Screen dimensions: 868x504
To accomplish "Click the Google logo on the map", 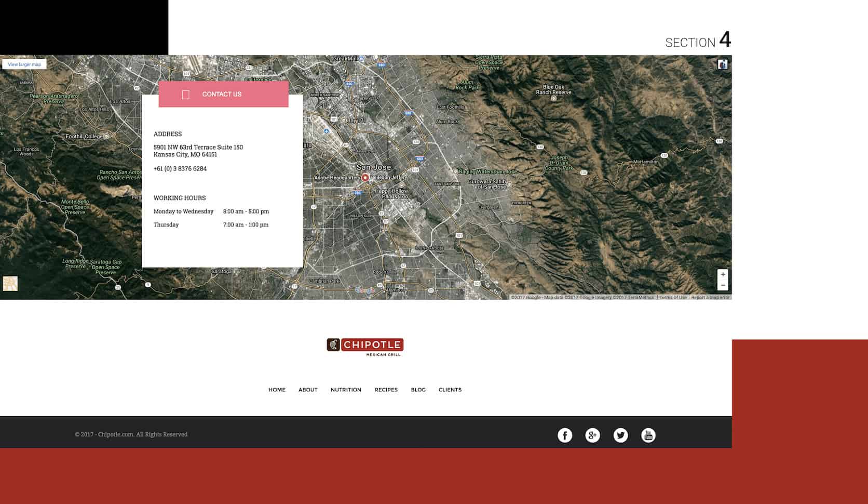I will tap(364, 290).
